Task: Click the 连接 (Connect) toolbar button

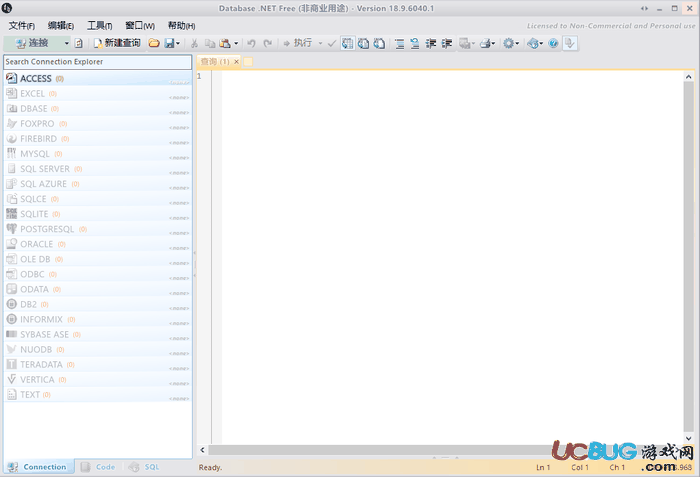Action: (32, 43)
